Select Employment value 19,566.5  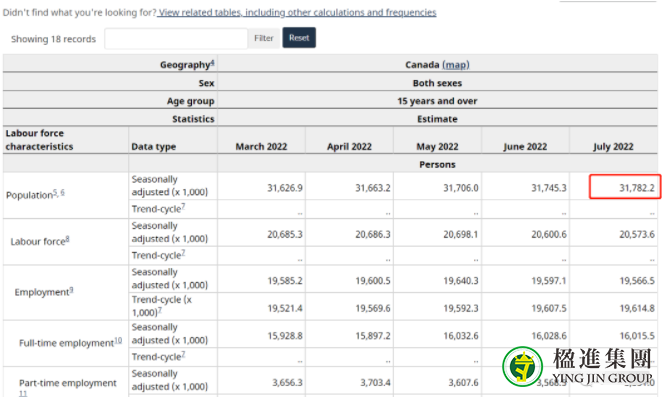click(x=637, y=280)
